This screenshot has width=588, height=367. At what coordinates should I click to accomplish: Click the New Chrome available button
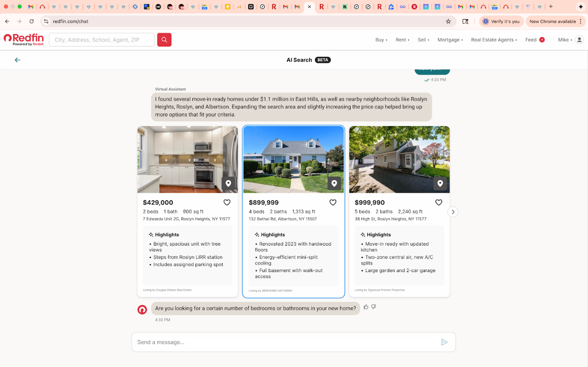point(555,21)
